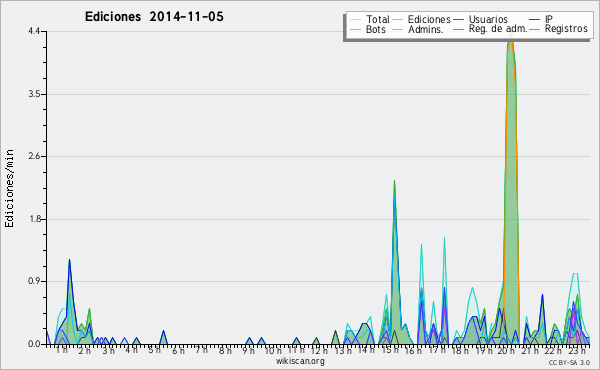Click the '14 h' x-axis label
This screenshot has height=370, width=600.
coord(366,350)
